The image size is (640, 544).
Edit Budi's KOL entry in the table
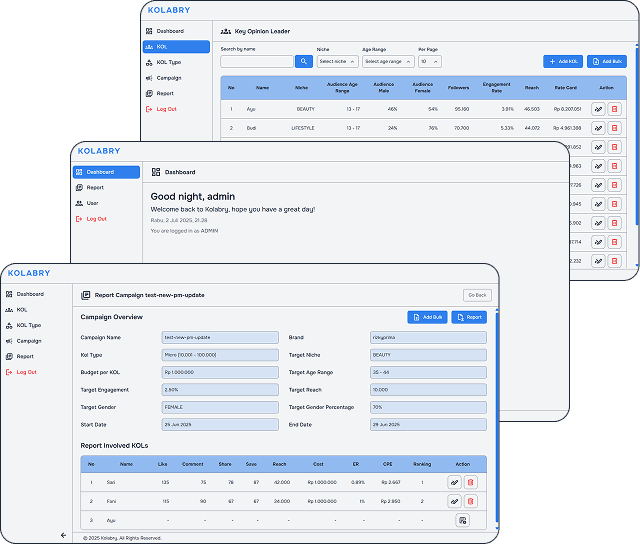click(x=598, y=128)
